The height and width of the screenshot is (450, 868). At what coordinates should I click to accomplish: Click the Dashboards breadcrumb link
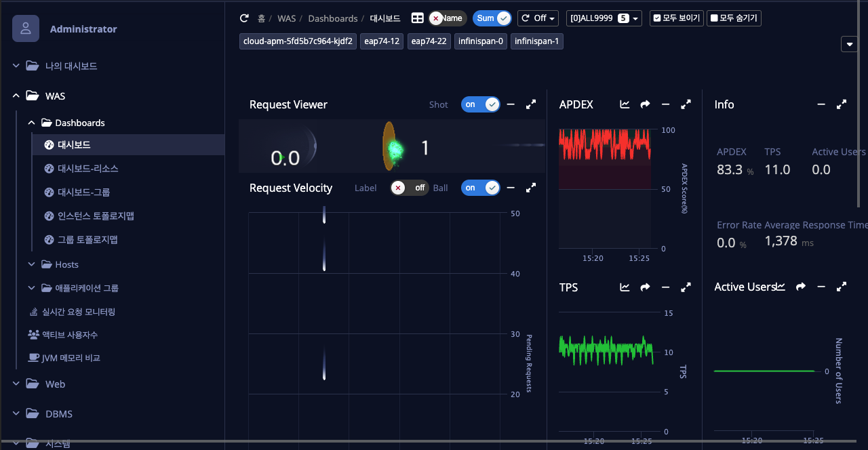[332, 18]
